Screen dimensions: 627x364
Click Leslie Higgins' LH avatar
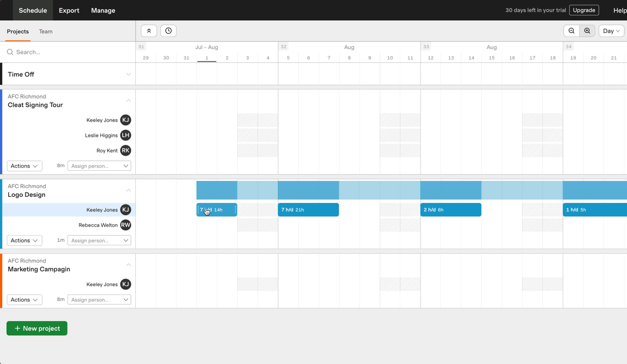(125, 135)
